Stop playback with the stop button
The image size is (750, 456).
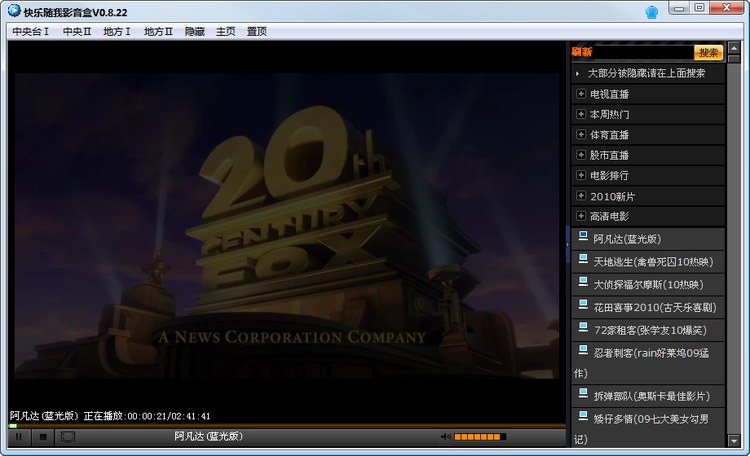pyautogui.click(x=43, y=436)
